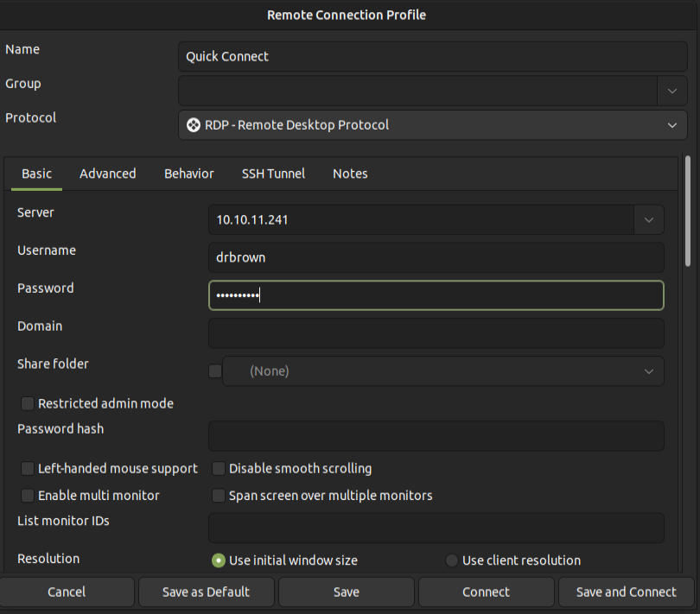Select Use client resolution option
Viewport: 700px width, 614px height.
click(452, 560)
